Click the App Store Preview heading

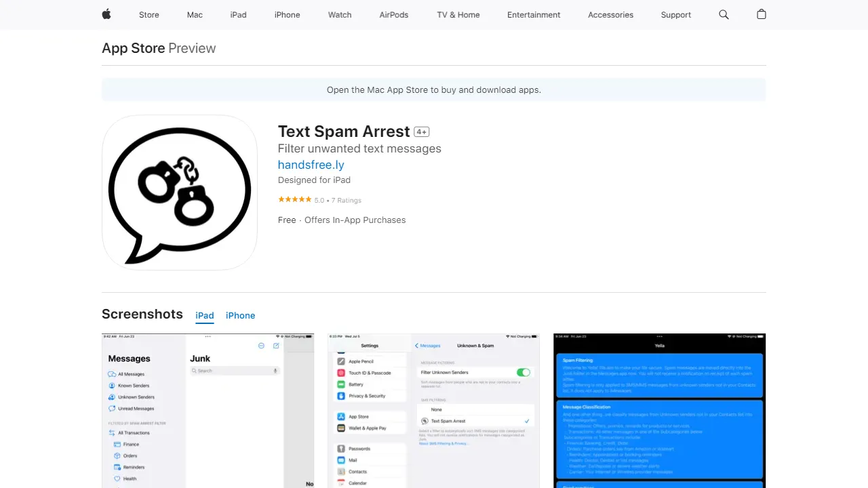[159, 48]
